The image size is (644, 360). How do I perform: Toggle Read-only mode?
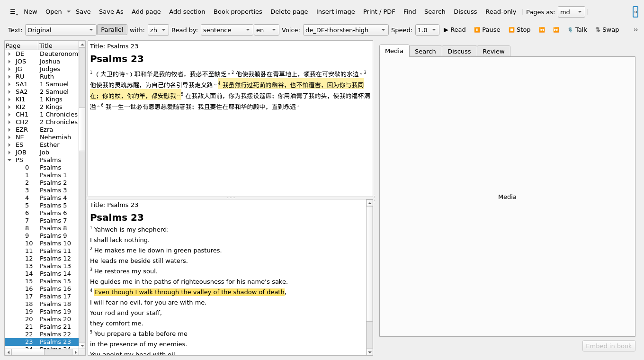(x=501, y=12)
